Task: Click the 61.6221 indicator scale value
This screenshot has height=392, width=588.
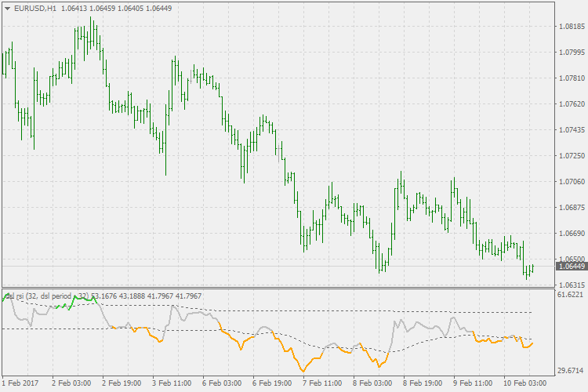Action: [x=571, y=295]
